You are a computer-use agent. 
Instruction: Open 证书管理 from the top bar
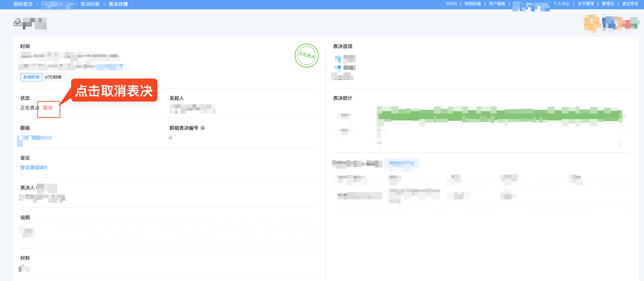tap(586, 4)
